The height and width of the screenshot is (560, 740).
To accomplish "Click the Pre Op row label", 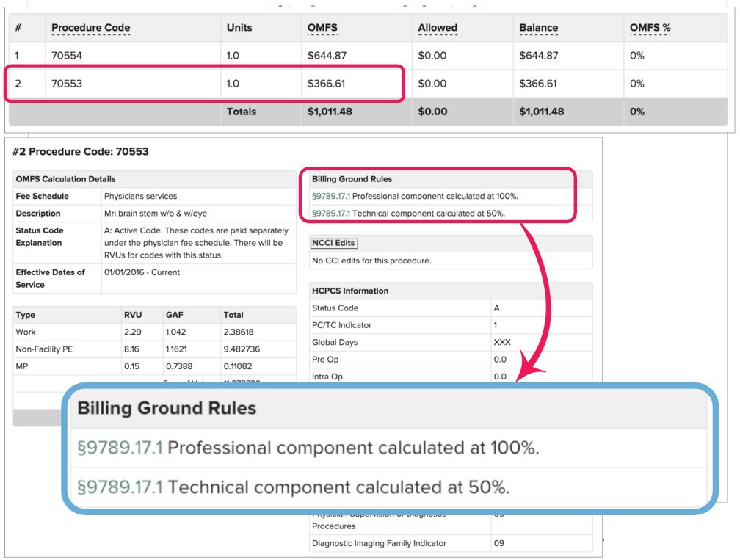I will (x=325, y=360).
